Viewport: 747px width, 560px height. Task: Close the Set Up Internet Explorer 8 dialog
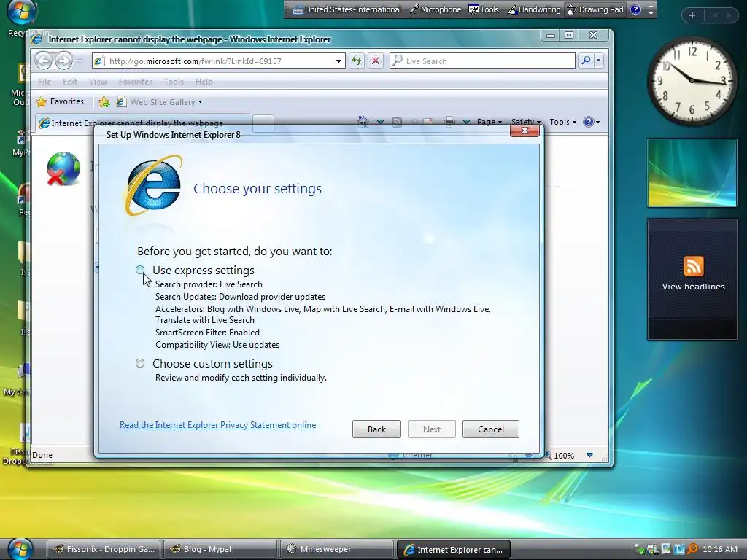coord(525,131)
